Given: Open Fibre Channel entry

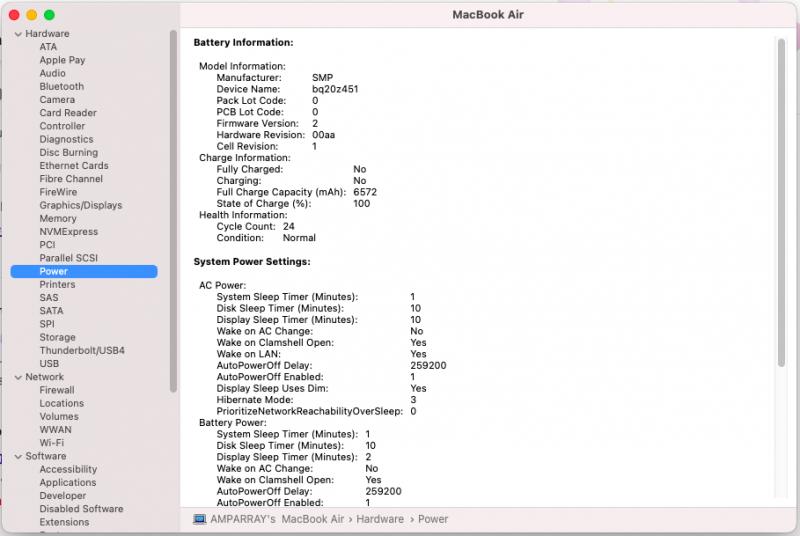Looking at the screenshot, I should point(71,180).
